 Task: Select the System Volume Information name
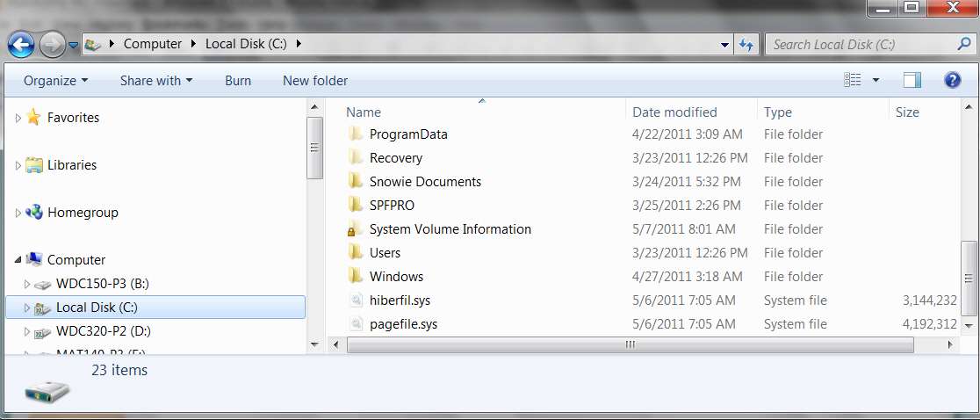450,228
